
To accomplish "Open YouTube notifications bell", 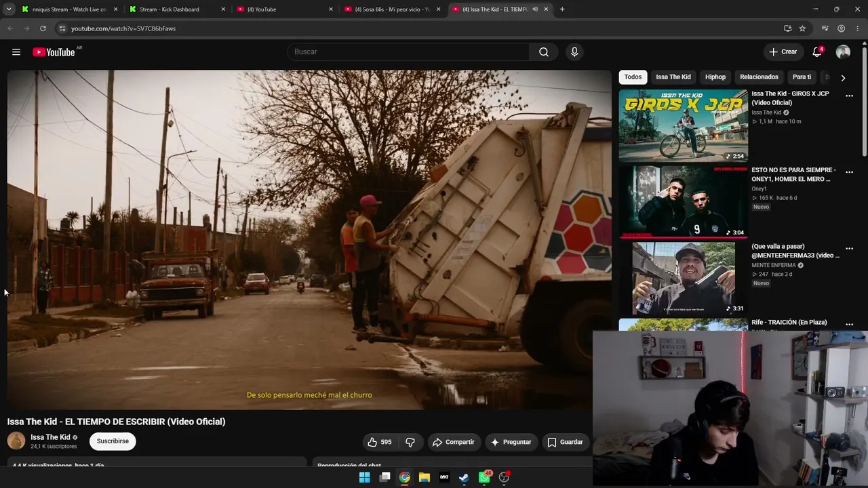I will (x=817, y=52).
